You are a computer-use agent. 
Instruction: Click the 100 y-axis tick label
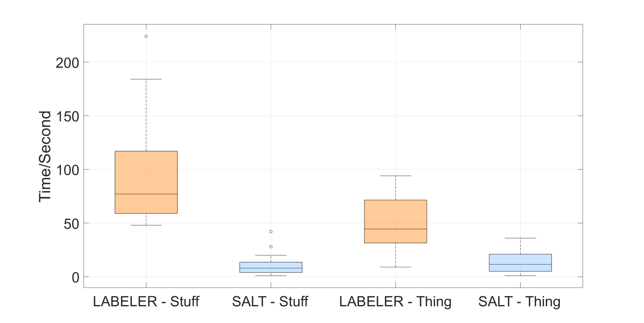click(x=67, y=170)
